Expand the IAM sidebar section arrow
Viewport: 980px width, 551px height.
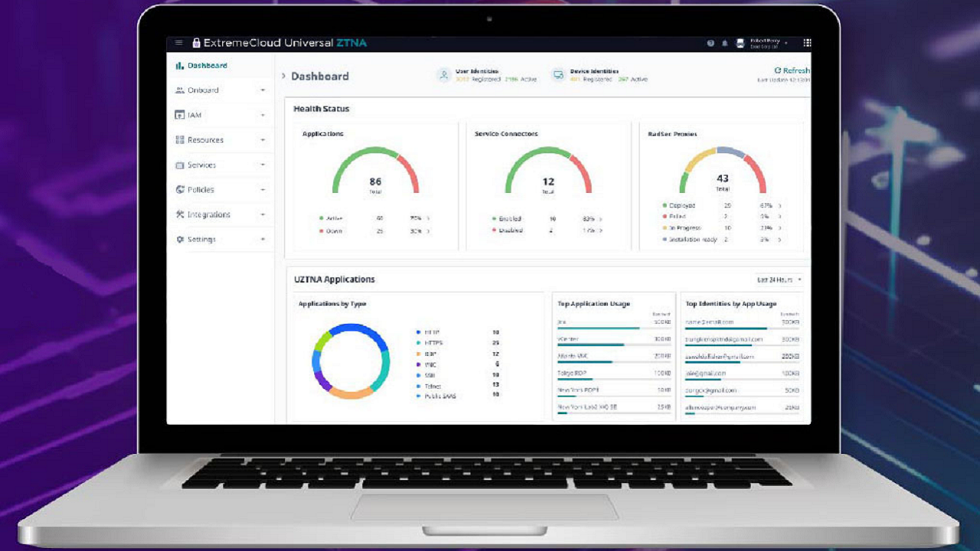[x=263, y=116]
